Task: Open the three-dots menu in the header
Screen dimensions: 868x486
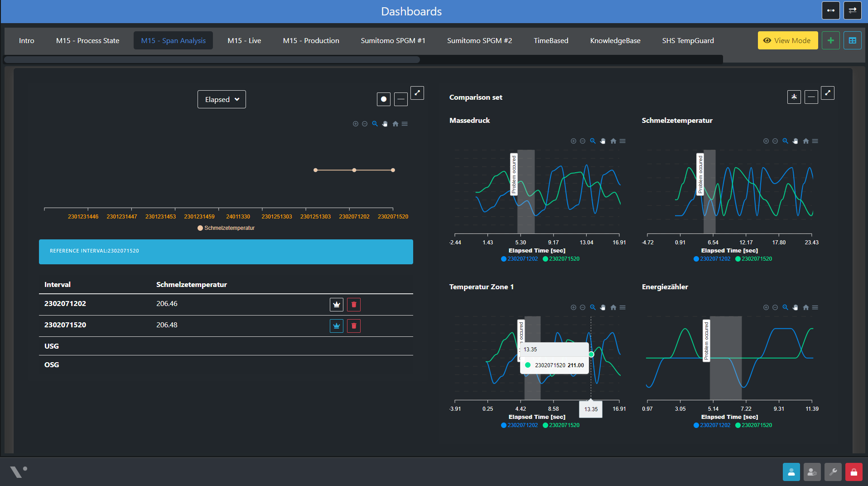Action: click(x=830, y=10)
